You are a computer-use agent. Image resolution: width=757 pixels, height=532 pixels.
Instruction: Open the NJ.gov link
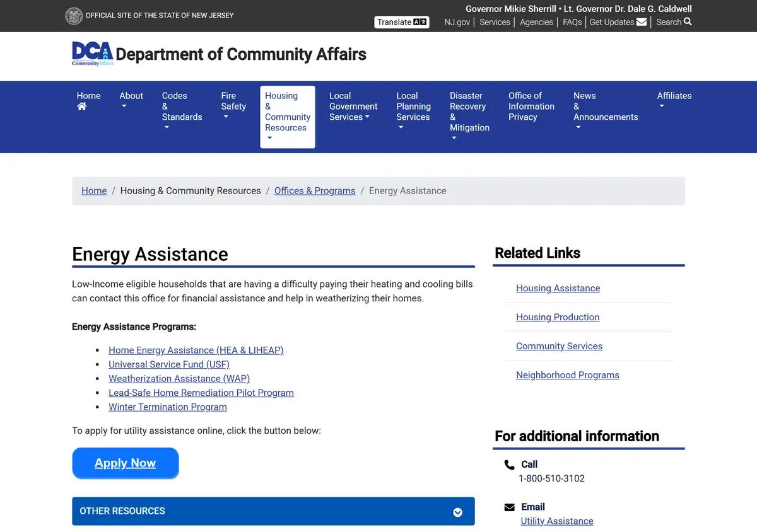pyautogui.click(x=457, y=22)
